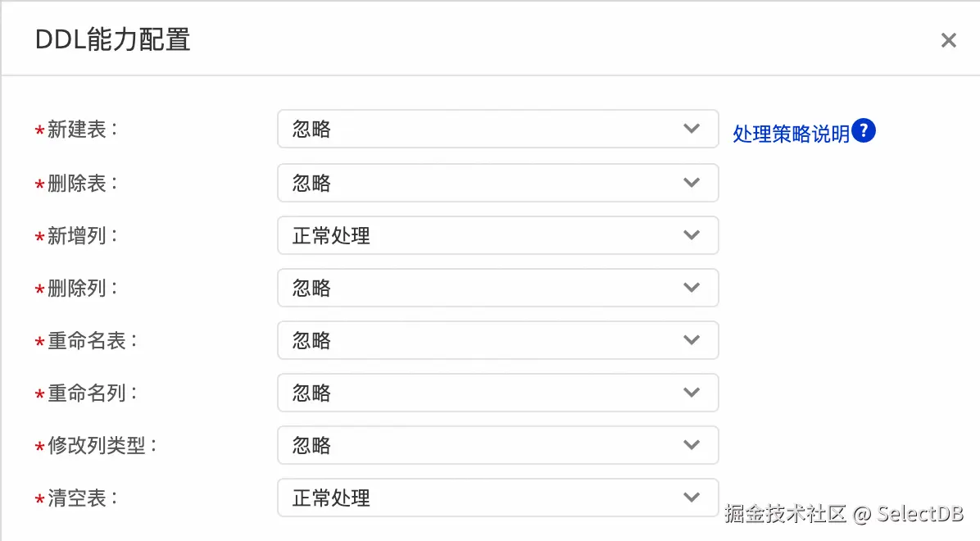Click the chevron on 新增列 selector
This screenshot has height=541, width=980.
pos(692,235)
